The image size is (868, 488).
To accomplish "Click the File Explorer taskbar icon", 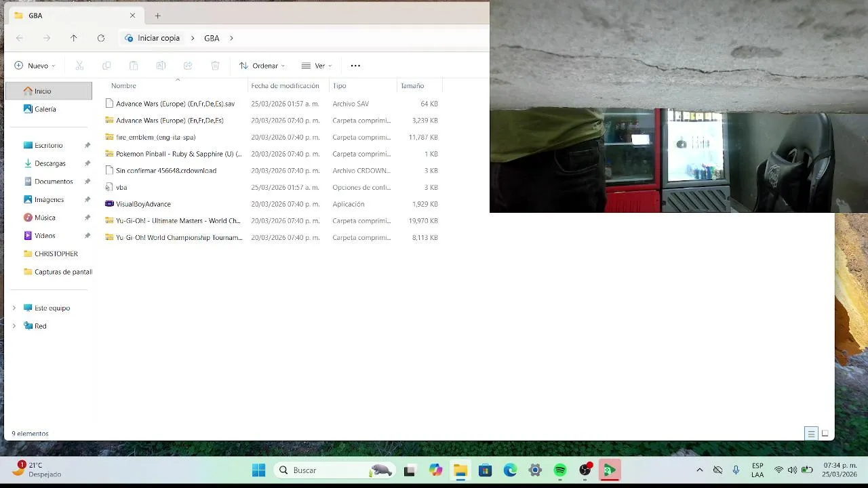I will tap(460, 470).
